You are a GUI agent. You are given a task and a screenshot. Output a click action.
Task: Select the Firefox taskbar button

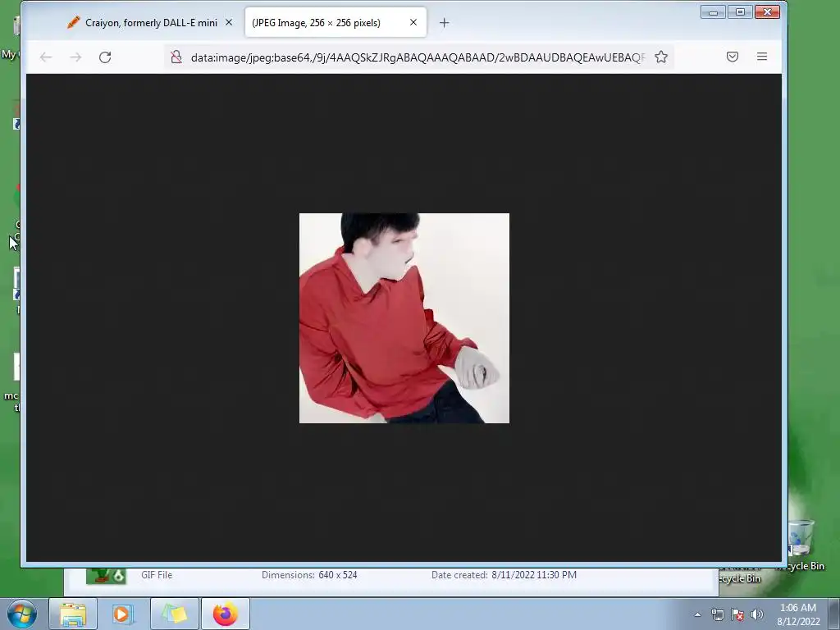pos(226,614)
